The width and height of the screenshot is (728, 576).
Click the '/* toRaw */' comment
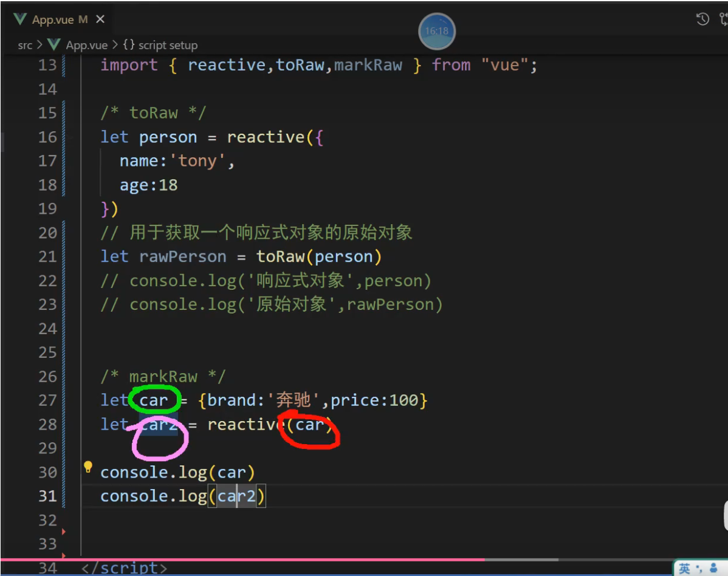[153, 113]
